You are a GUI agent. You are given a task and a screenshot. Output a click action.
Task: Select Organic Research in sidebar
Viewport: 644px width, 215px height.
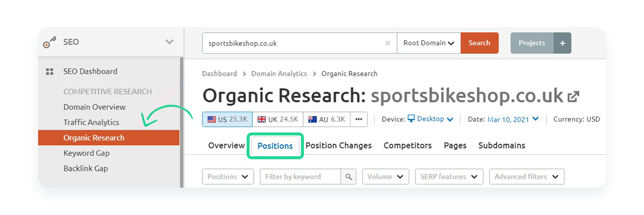coord(108,138)
